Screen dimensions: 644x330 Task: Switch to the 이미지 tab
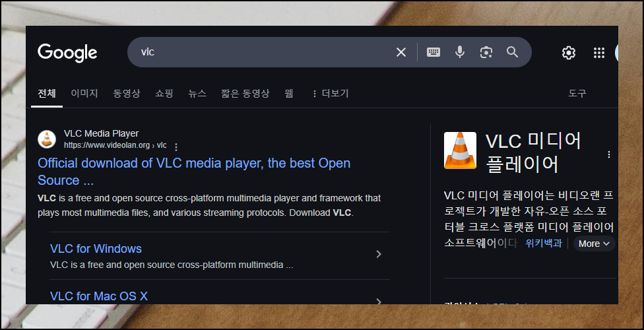coord(84,94)
